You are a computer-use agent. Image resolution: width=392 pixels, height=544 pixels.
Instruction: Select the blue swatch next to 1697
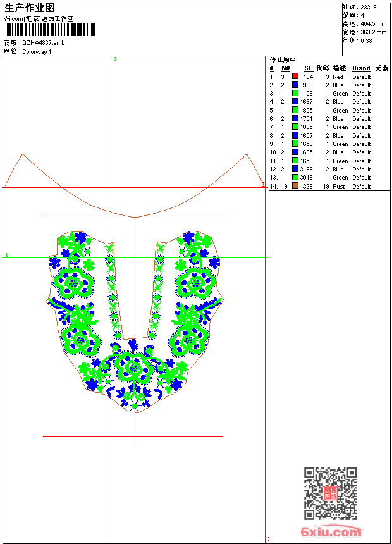[295, 101]
